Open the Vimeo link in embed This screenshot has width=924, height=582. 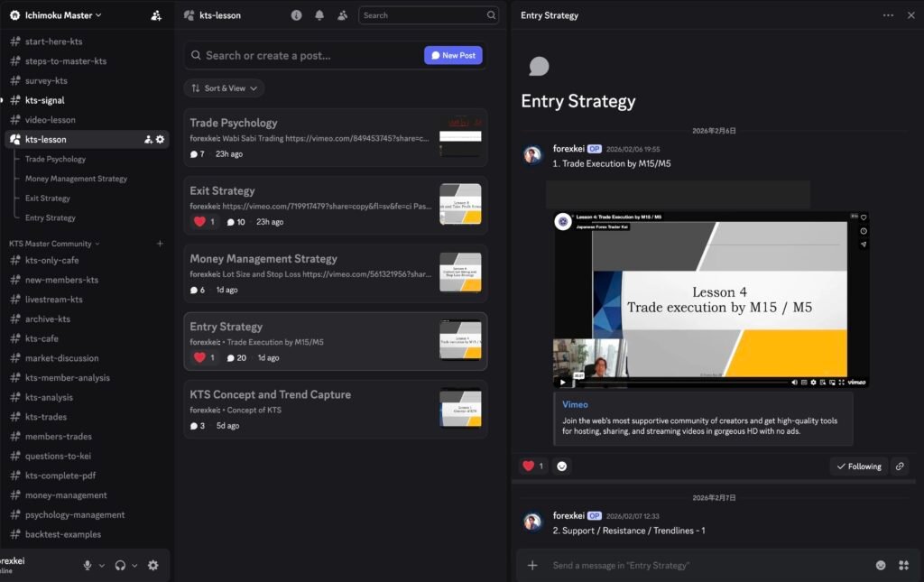coord(575,404)
